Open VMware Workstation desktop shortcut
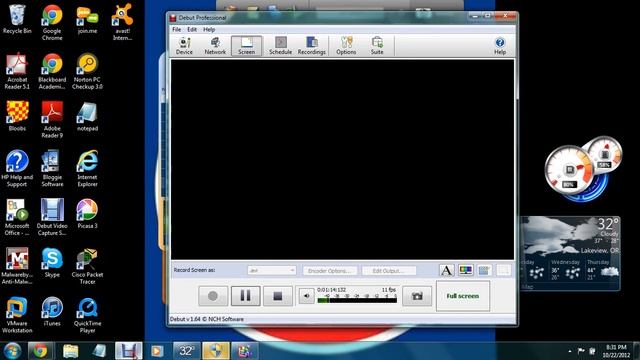 (17, 315)
